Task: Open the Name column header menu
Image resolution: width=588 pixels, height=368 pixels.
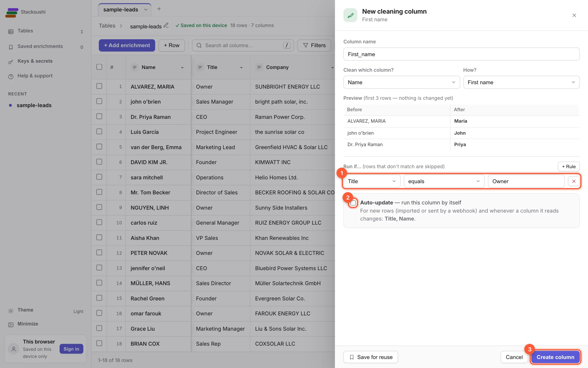Action: pyautogui.click(x=182, y=68)
